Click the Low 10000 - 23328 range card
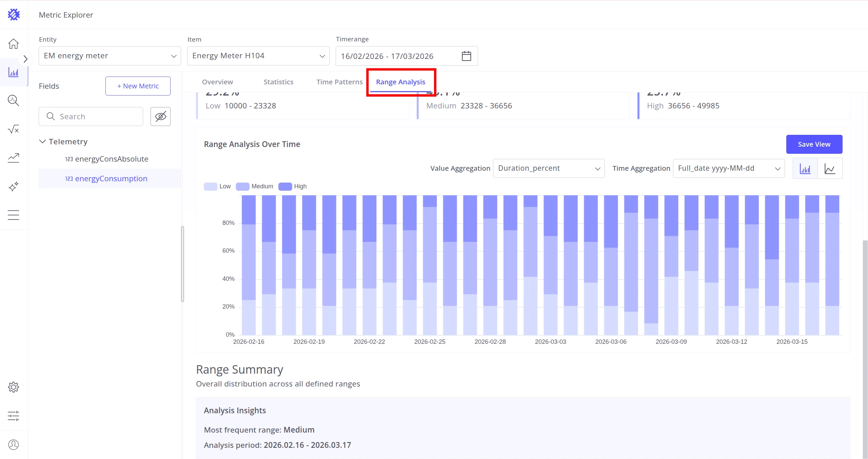 point(302,106)
